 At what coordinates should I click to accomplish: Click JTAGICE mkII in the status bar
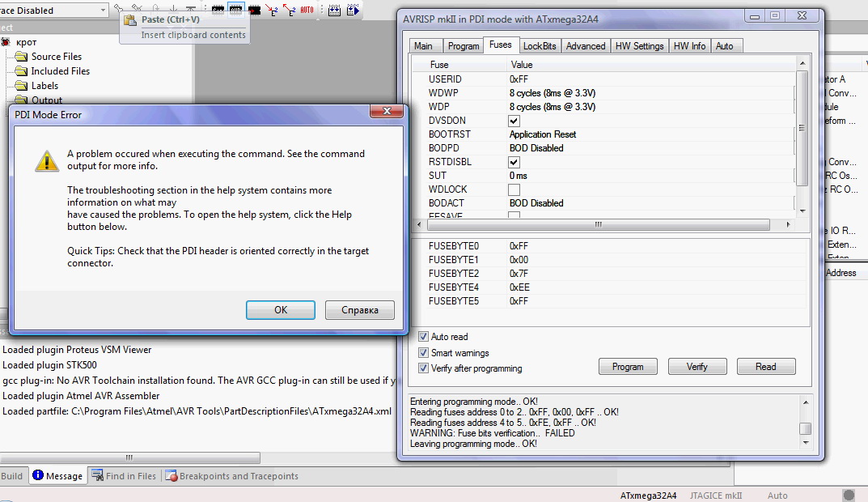716,496
